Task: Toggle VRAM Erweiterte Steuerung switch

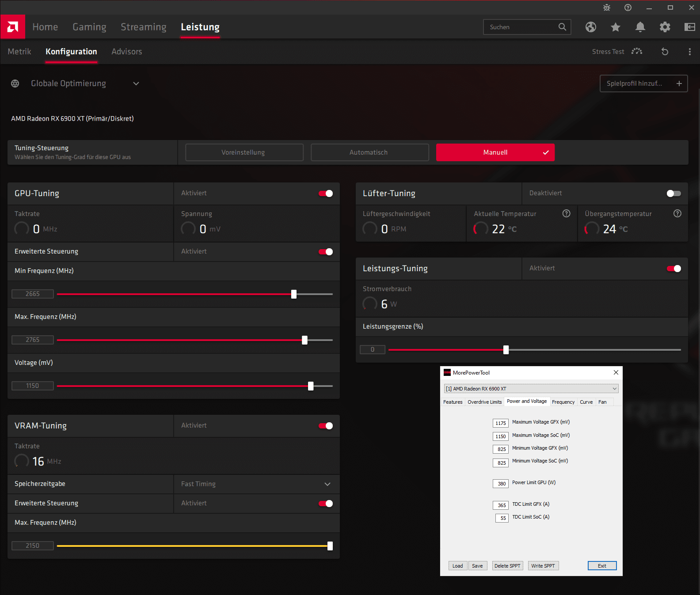Action: [x=326, y=504]
